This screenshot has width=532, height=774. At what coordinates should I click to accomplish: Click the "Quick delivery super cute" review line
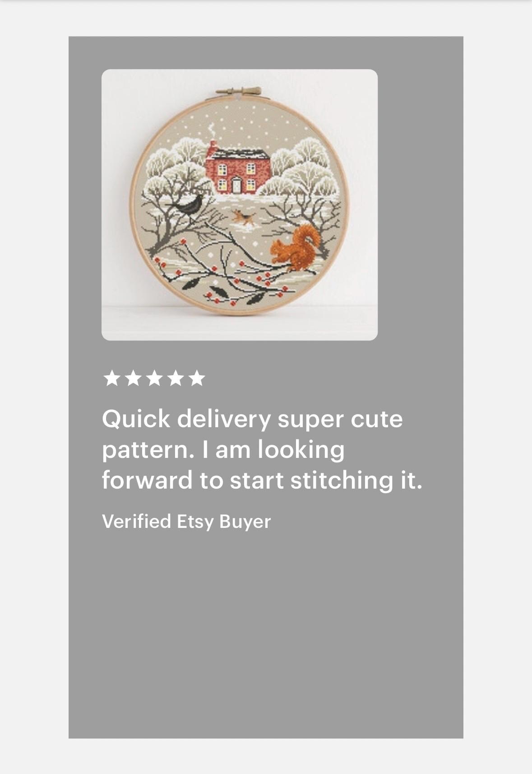(252, 420)
